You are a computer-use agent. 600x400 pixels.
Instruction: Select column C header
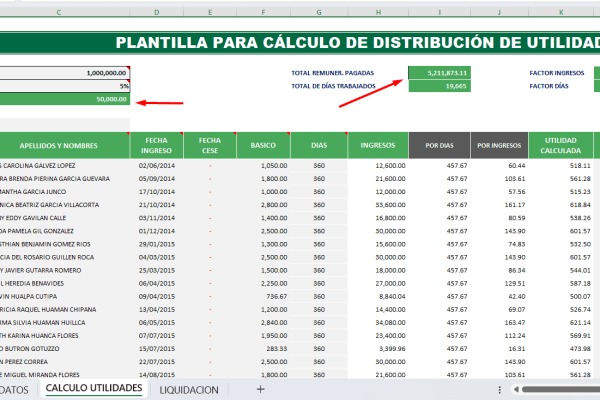point(59,12)
